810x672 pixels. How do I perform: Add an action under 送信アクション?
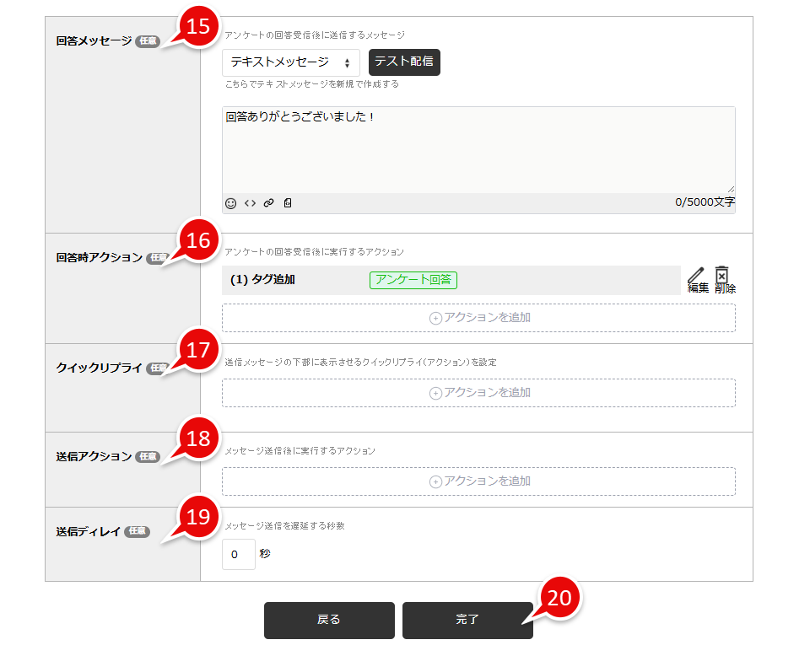tap(478, 481)
